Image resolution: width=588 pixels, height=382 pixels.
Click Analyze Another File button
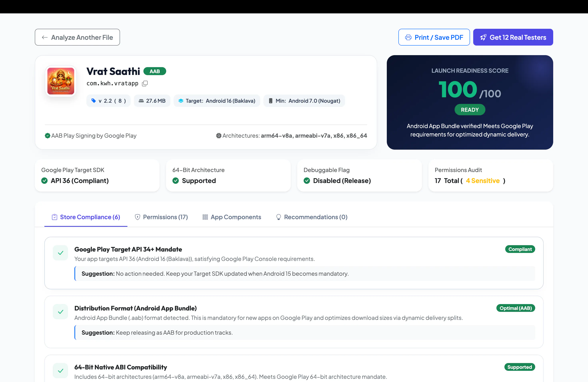(77, 37)
